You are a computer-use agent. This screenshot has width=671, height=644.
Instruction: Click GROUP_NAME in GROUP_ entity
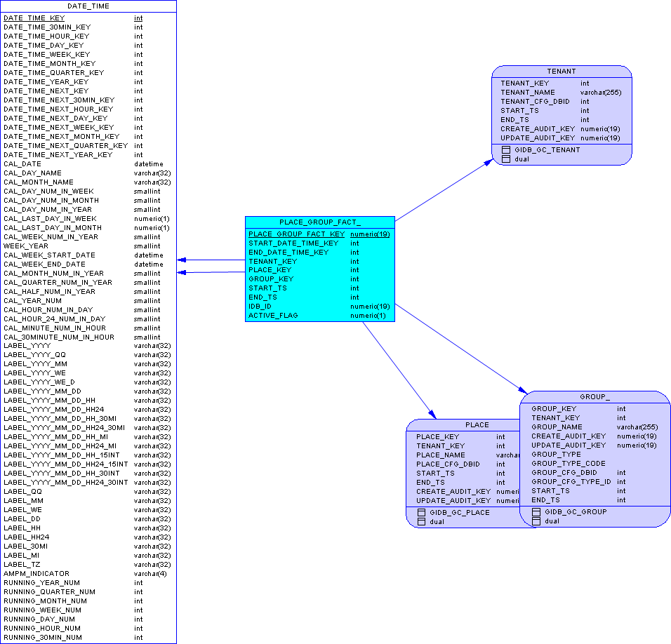[557, 427]
